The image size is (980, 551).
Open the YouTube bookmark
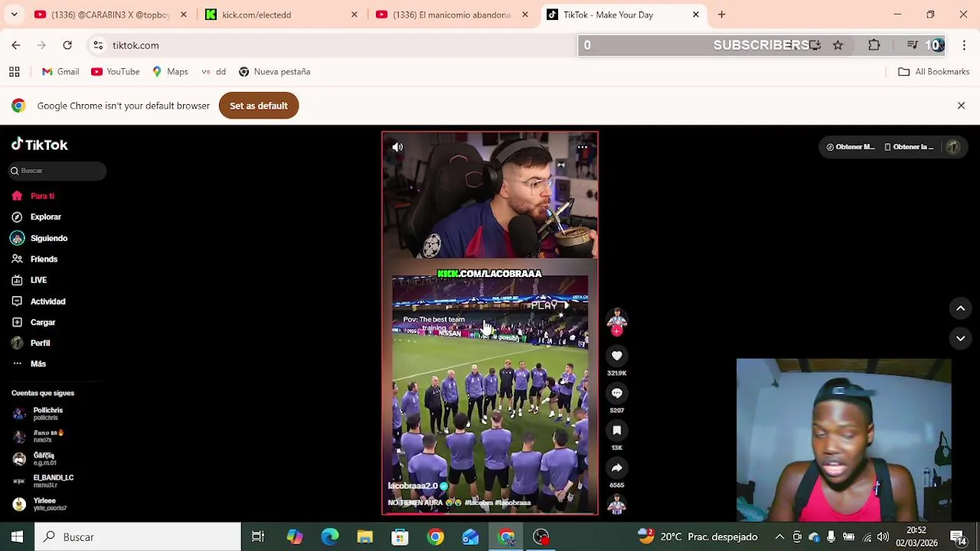pyautogui.click(x=115, y=72)
